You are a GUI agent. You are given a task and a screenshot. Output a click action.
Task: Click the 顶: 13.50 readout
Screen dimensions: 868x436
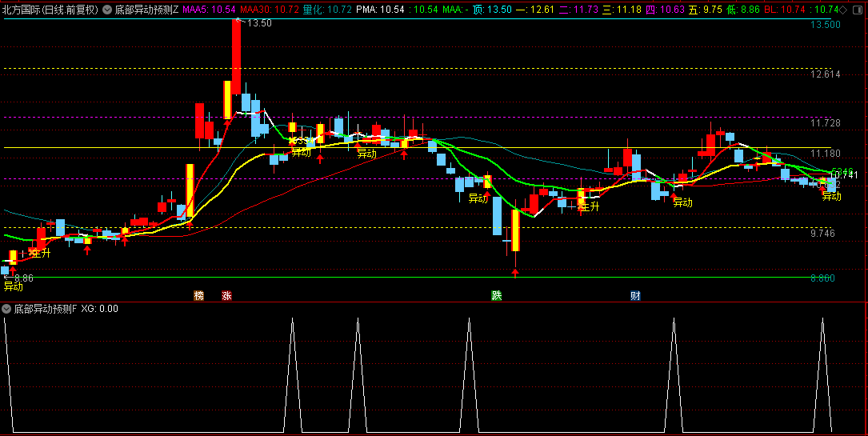(492, 10)
